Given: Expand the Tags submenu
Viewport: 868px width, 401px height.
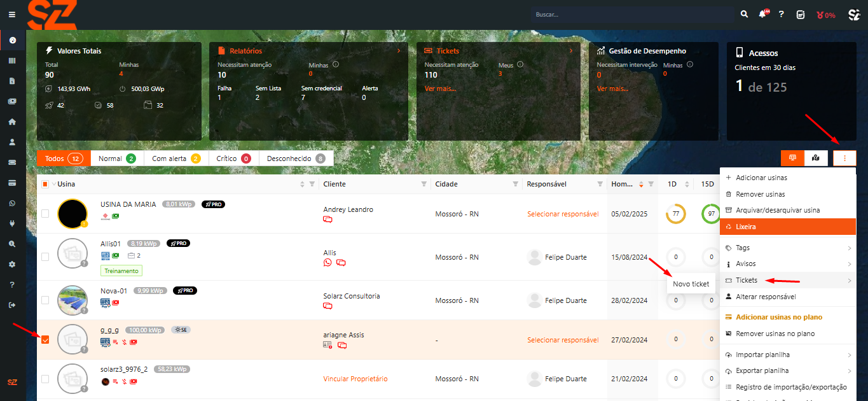Looking at the screenshot, I should pos(787,248).
